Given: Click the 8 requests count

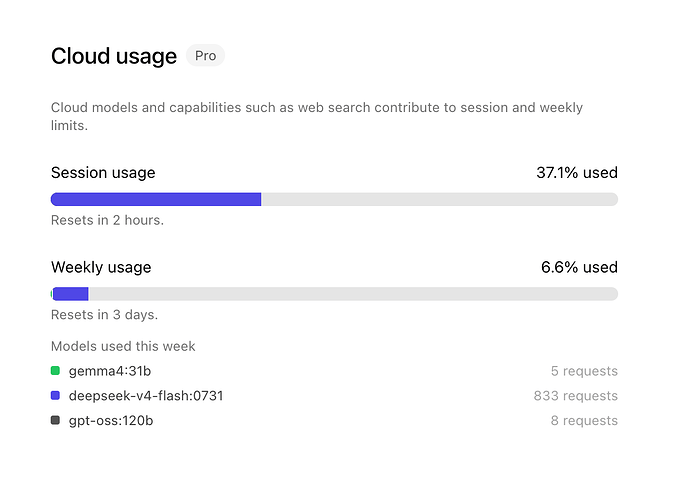Looking at the screenshot, I should [584, 420].
